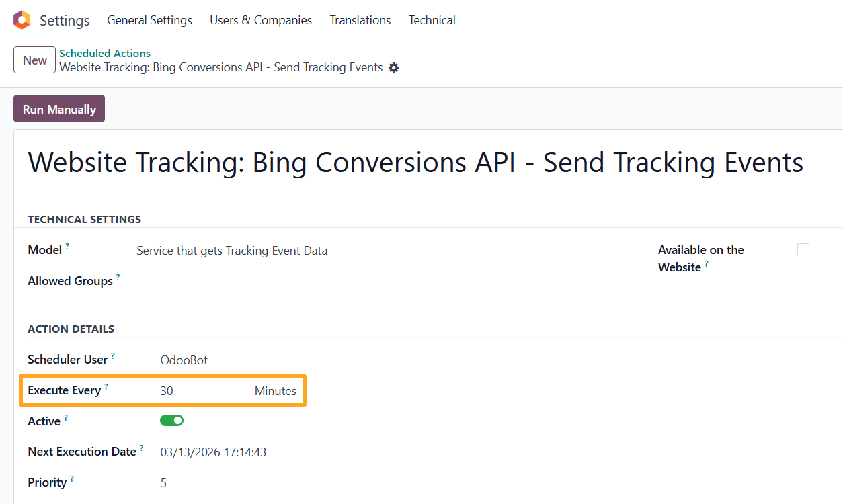
Task: Click help question mark next to Next Execution Date
Action: tap(142, 448)
